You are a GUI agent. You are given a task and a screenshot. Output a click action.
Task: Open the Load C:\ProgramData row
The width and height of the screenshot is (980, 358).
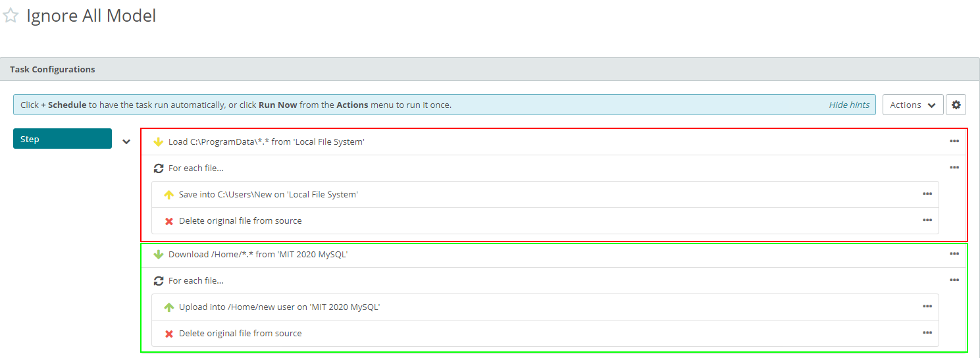554,142
